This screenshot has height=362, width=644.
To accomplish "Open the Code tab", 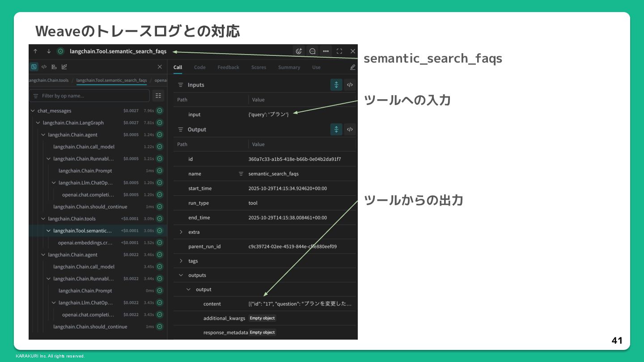I will click(x=200, y=67).
